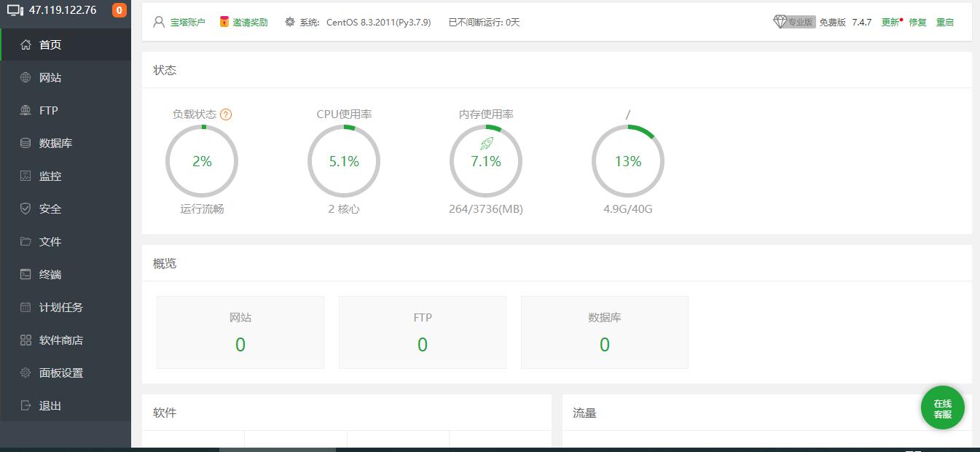Click the server monitor icon next to IP address
This screenshot has width=980, height=452.
(15, 10)
